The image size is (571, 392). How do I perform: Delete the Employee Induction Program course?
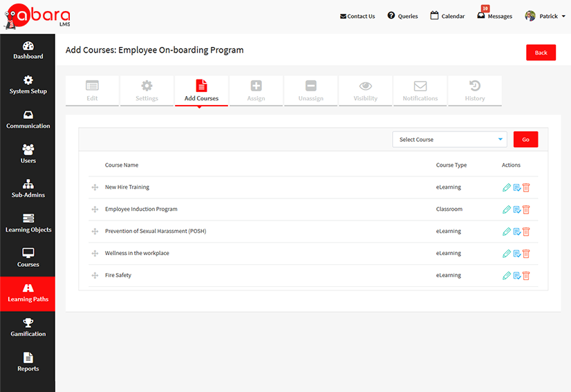526,209
